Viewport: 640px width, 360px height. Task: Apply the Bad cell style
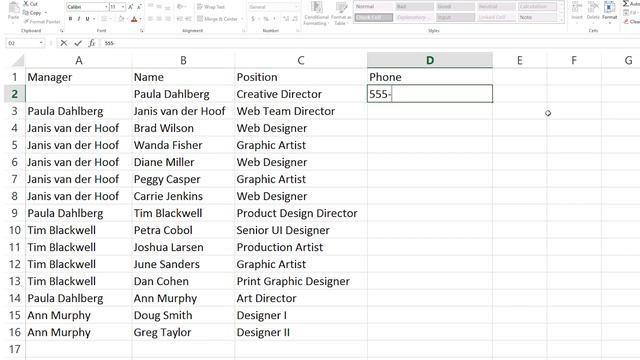(x=414, y=7)
